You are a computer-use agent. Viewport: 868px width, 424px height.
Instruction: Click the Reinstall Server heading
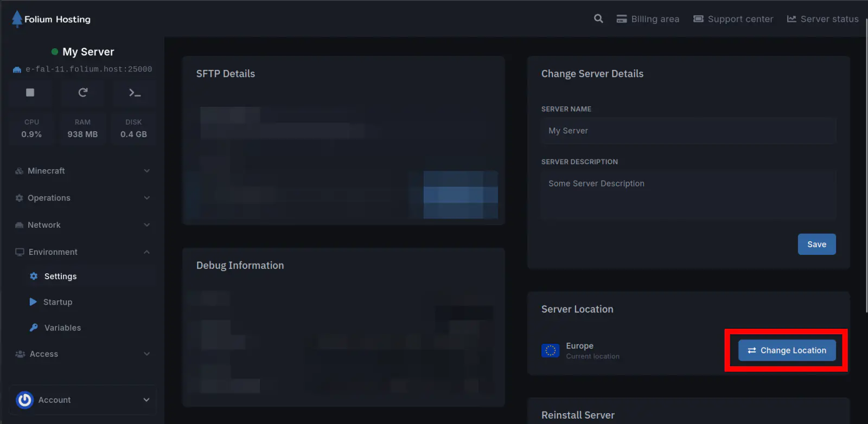pyautogui.click(x=578, y=415)
